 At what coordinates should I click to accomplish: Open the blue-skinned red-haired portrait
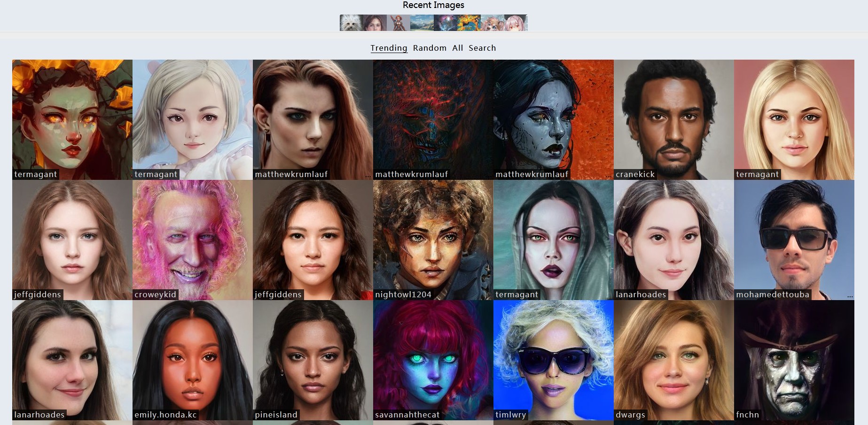[x=433, y=357]
